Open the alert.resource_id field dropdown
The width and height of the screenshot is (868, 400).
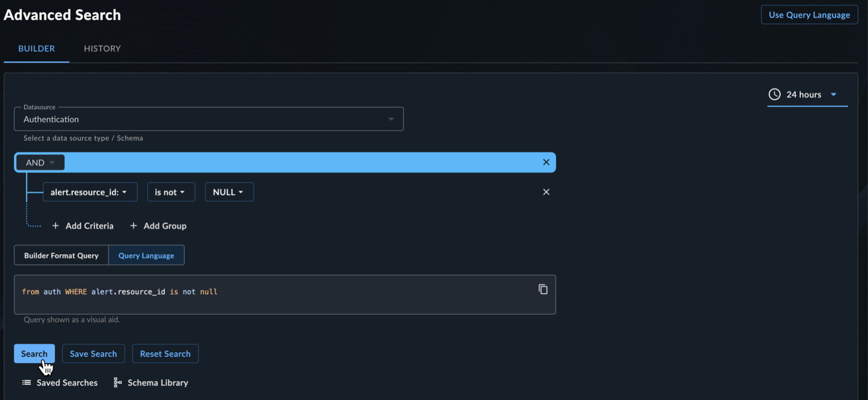point(90,192)
